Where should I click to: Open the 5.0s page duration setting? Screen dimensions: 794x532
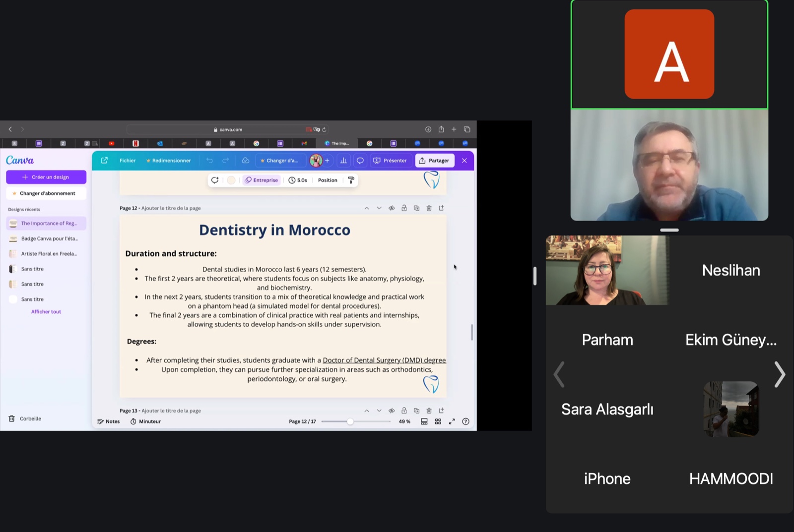coord(298,180)
